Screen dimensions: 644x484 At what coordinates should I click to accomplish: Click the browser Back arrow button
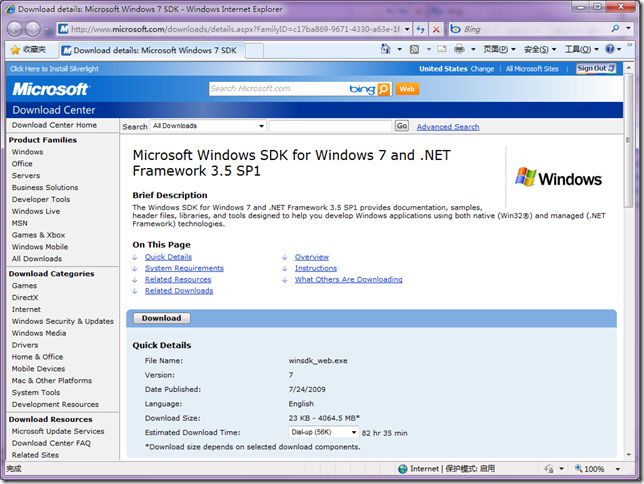click(15, 29)
